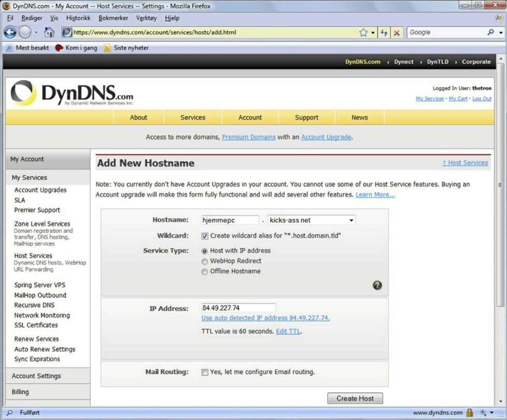Open the Fil menu
The width and height of the screenshot is (507, 420).
[x=10, y=18]
